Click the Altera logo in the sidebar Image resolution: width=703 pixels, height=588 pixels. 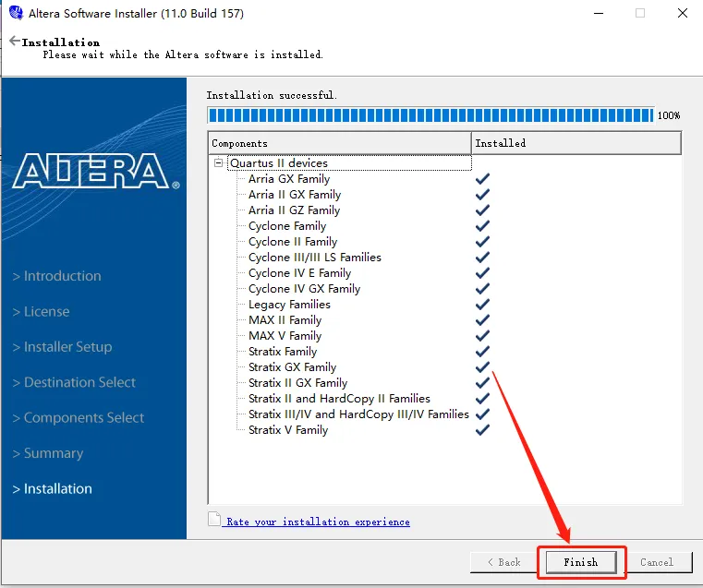tap(95, 171)
